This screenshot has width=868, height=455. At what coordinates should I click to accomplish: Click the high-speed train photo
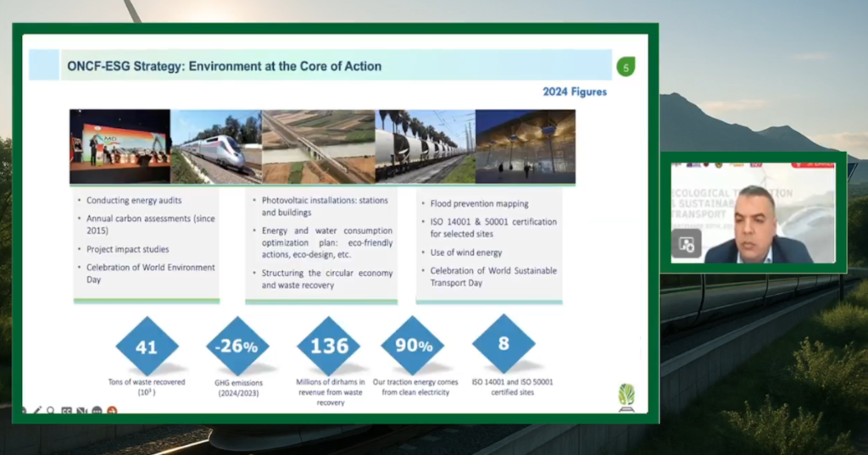click(215, 147)
